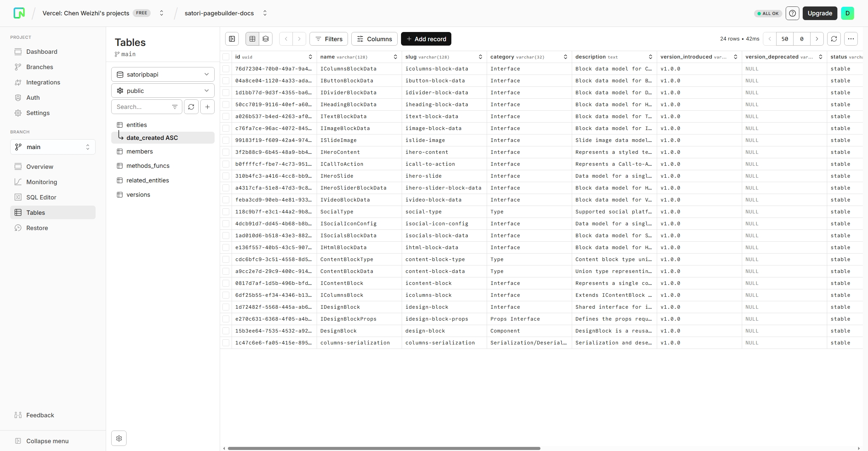Refresh the tables list
868x451 pixels.
191,107
